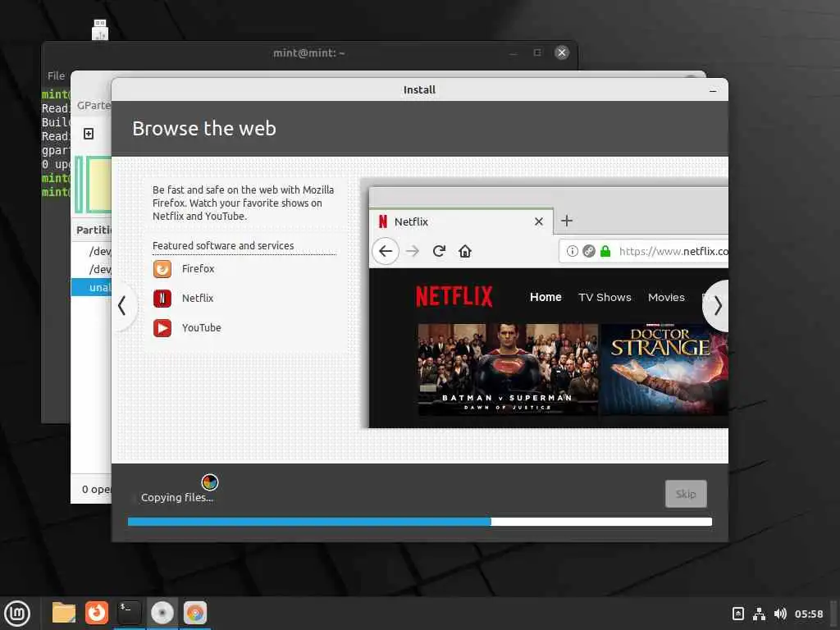Click the 05:58 clock in the panel
The width and height of the screenshot is (840, 630).
pos(808,614)
